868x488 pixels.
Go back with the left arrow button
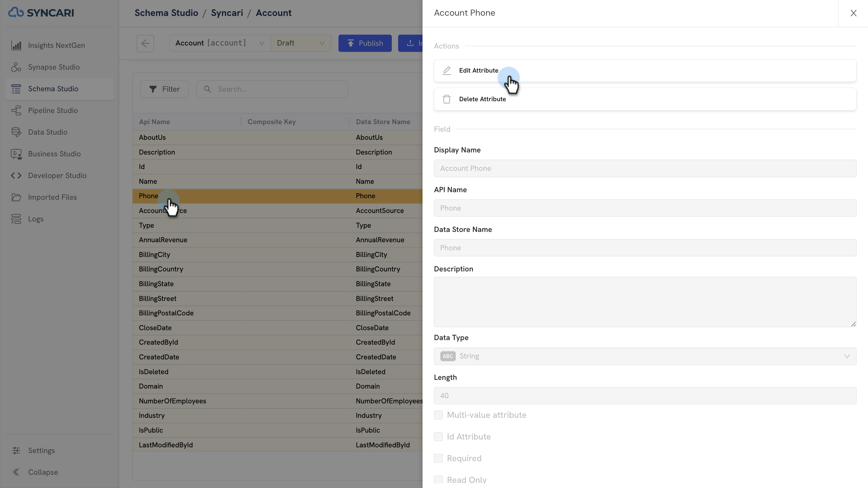pyautogui.click(x=145, y=43)
